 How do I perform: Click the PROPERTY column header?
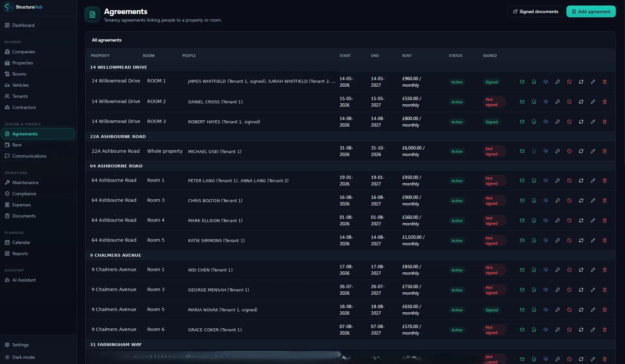[100, 56]
